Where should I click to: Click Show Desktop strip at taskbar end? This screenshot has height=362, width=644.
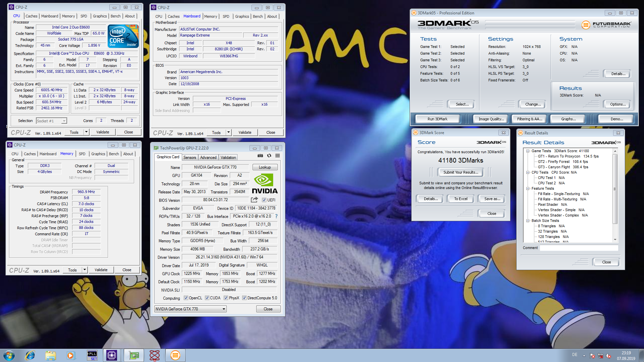pos(641,356)
